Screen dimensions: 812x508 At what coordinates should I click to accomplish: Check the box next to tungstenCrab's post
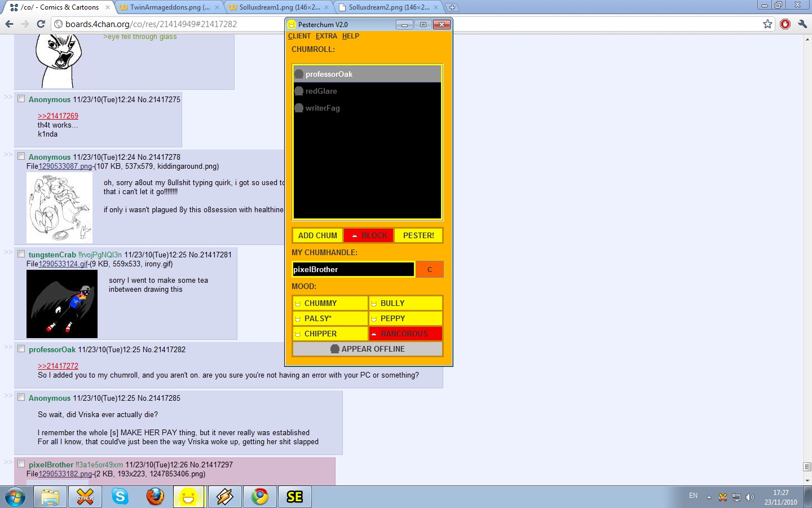(21, 254)
